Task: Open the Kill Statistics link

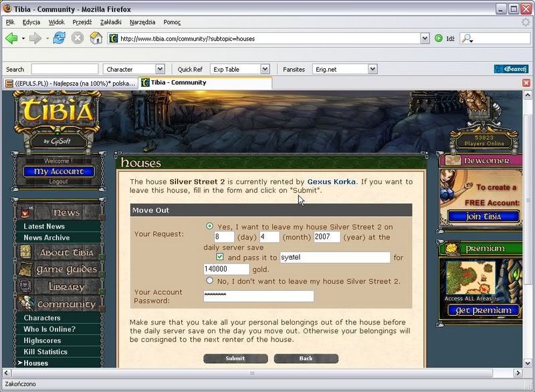Action: pyautogui.click(x=45, y=351)
